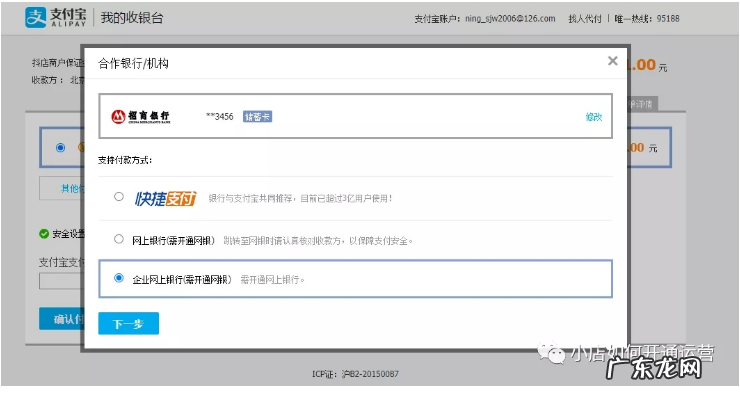
Task: Click the background page's selected payment radio
Action: click(x=60, y=148)
